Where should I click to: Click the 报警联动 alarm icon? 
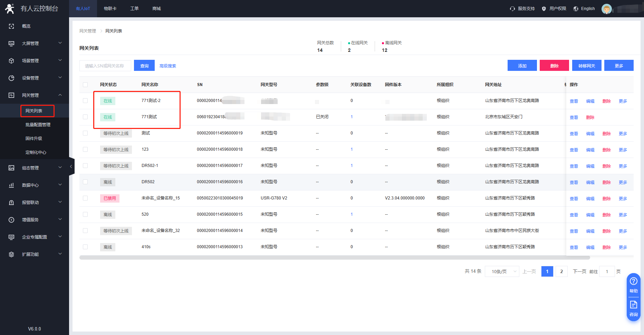pyautogui.click(x=11, y=203)
